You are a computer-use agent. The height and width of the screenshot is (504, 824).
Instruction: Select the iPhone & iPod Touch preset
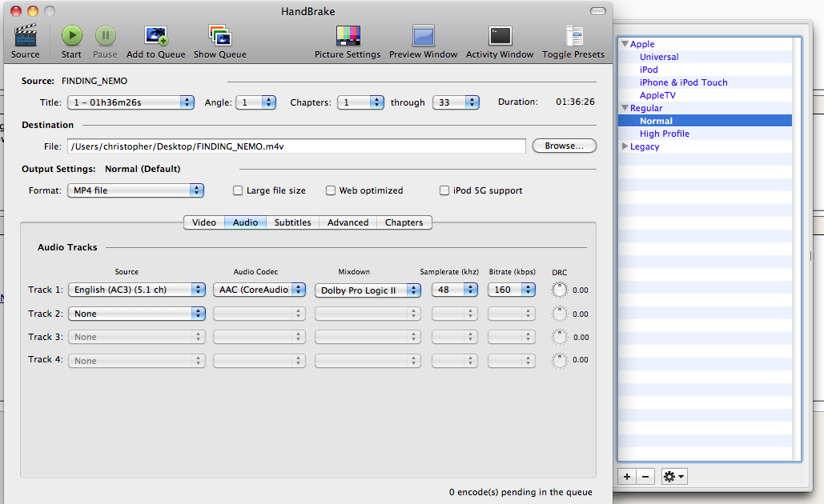coord(684,82)
